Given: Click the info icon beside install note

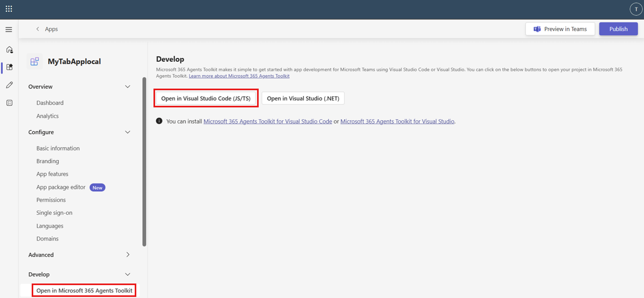Looking at the screenshot, I should [159, 121].
